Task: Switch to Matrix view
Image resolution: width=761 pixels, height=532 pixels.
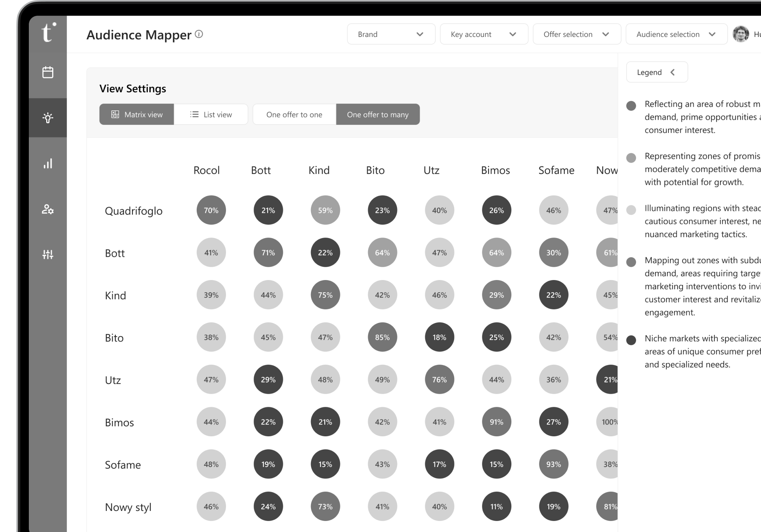Action: coord(136,115)
